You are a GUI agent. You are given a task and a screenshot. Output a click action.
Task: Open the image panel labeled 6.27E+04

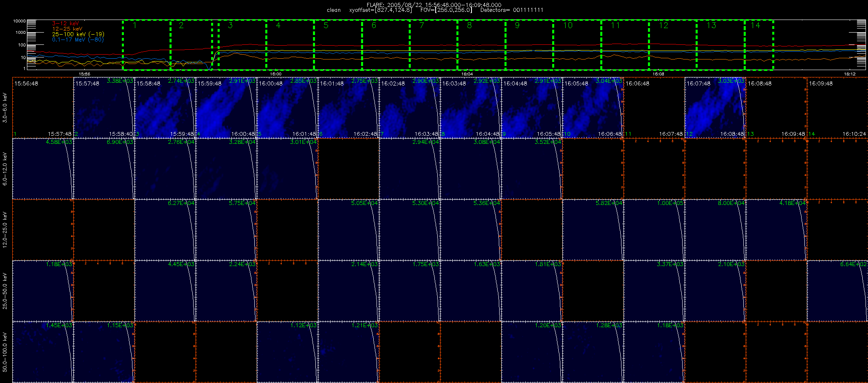tap(165, 230)
